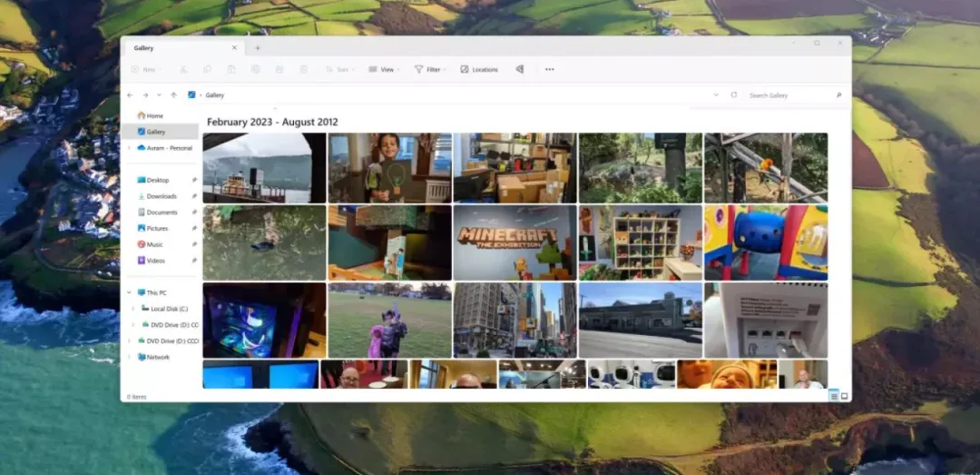This screenshot has width=980, height=475.
Task: Select Network in navigation pane
Action: pyautogui.click(x=153, y=357)
